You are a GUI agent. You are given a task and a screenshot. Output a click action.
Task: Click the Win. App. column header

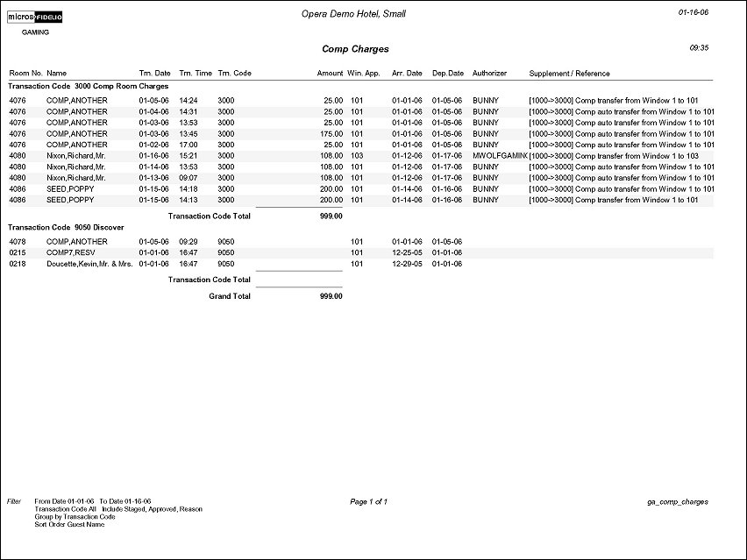click(x=364, y=74)
